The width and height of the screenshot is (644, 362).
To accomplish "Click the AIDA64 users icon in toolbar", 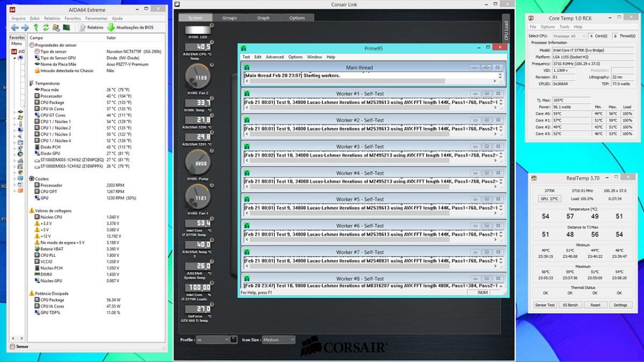I will pyautogui.click(x=56, y=27).
